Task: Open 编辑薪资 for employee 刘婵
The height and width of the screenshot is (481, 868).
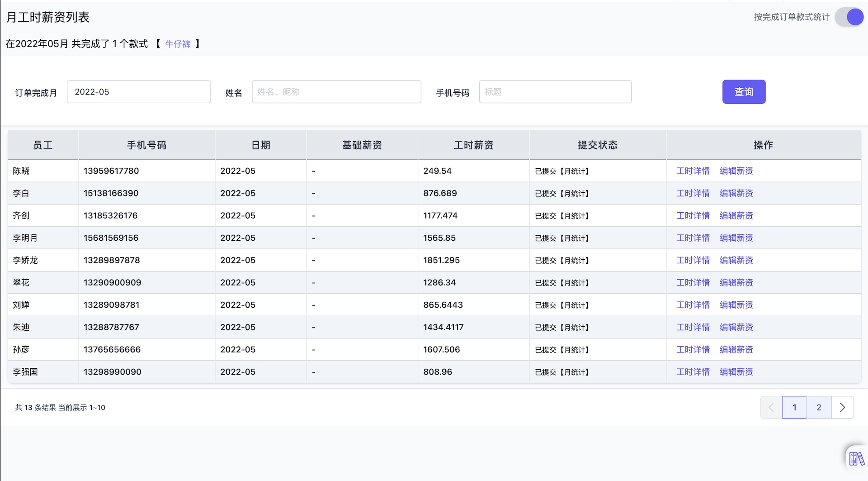Action: click(x=736, y=305)
